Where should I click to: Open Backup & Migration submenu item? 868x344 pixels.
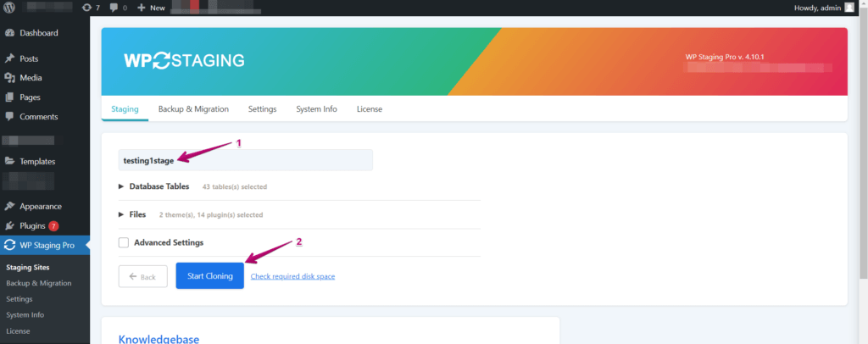coord(39,283)
